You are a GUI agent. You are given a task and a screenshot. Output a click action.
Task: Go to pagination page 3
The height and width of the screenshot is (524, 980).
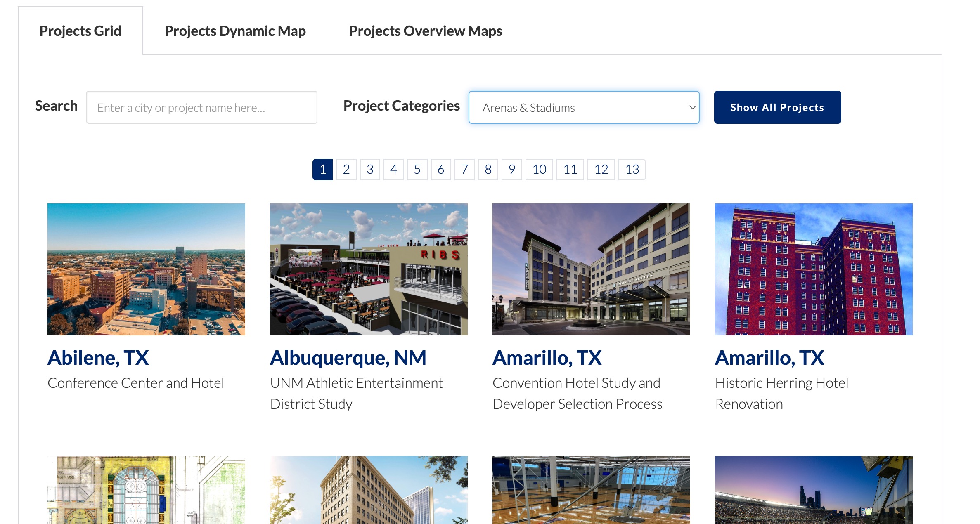coord(370,170)
